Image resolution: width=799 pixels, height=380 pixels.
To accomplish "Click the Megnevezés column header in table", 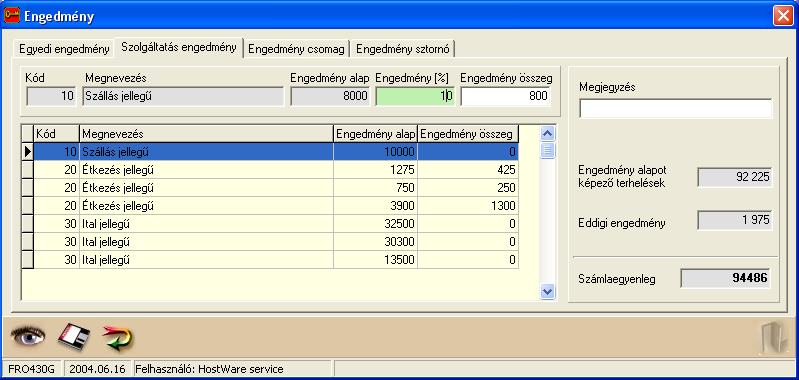I will click(x=206, y=134).
